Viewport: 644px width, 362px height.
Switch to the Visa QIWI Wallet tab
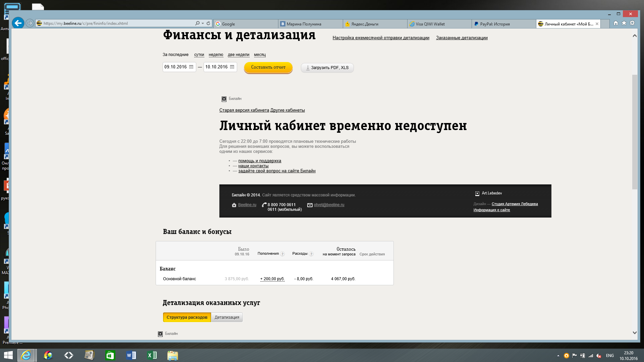440,24
